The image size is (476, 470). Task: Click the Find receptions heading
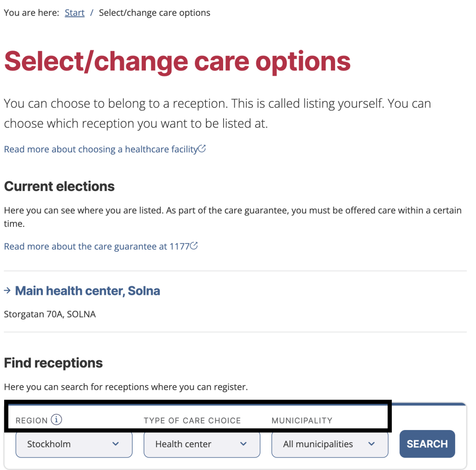pyautogui.click(x=53, y=363)
